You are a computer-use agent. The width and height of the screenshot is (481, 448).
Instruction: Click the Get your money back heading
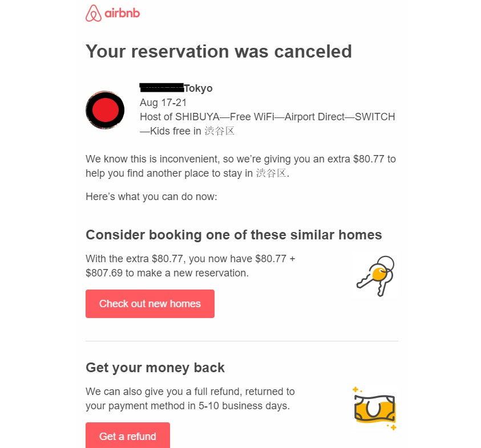[155, 368]
